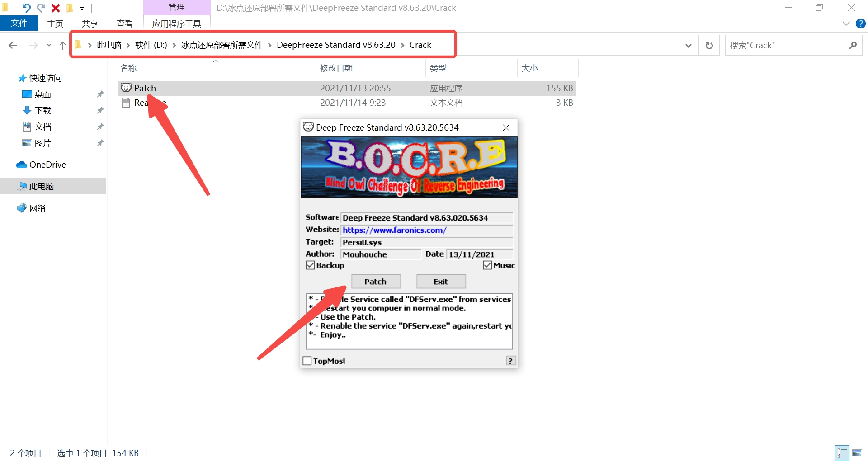Go back with the back arrow
Image resolution: width=868 pixels, height=461 pixels.
tap(13, 45)
